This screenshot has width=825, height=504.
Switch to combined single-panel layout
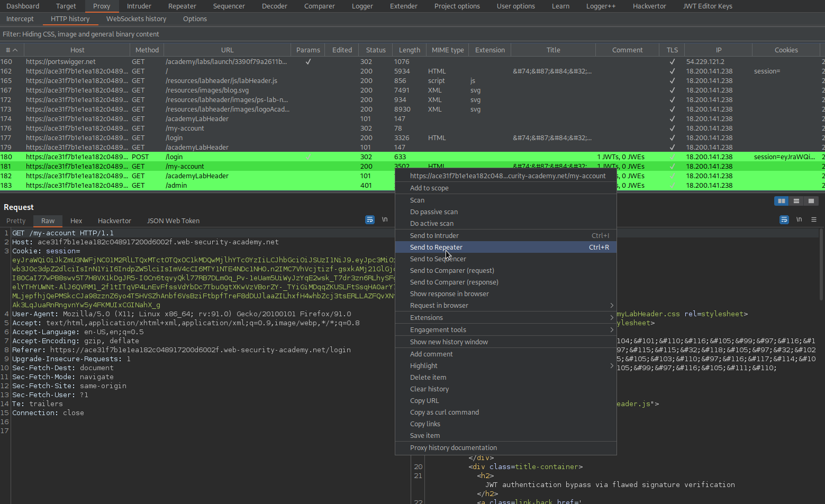811,201
